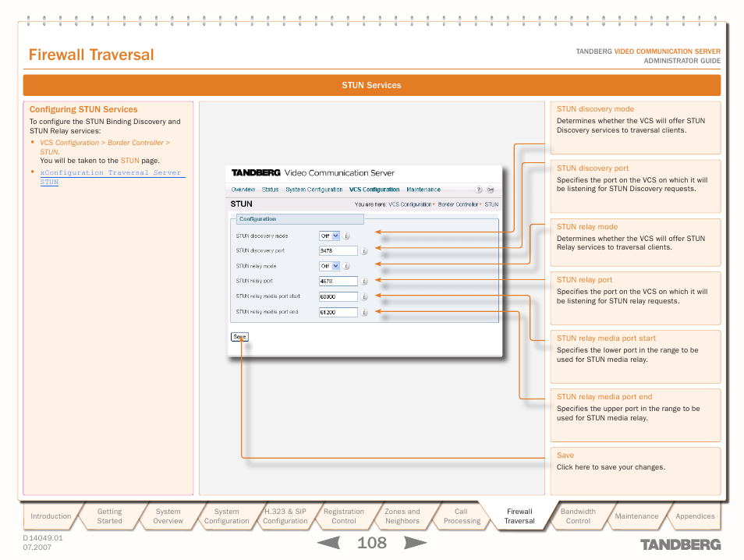Switch to the Bandwidth Control tab

(x=578, y=516)
